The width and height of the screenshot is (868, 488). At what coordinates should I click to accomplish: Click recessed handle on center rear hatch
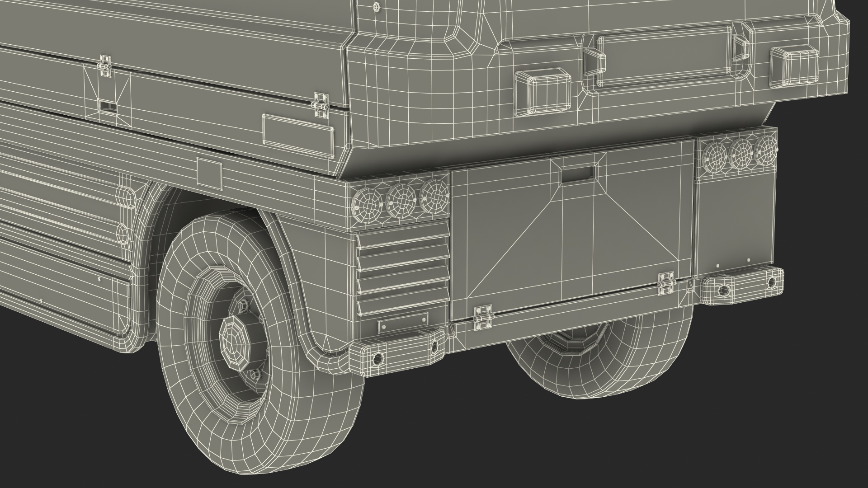point(579,174)
